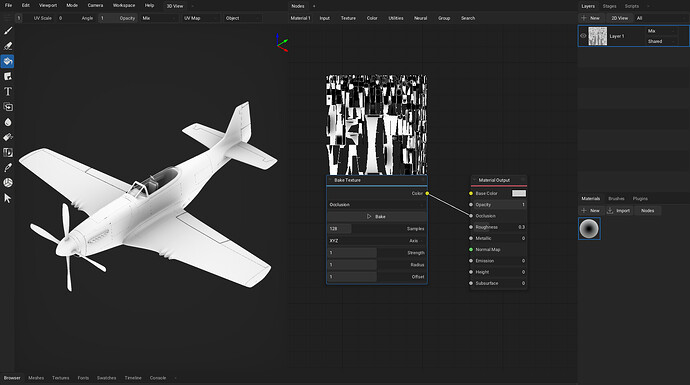This screenshot has width=690, height=385.
Task: Open the Neural node category
Action: [420, 18]
